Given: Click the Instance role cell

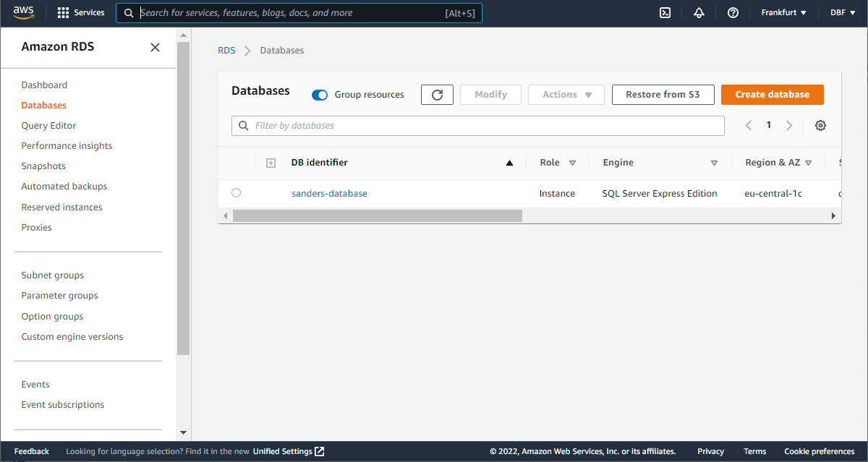Looking at the screenshot, I should pos(557,193).
